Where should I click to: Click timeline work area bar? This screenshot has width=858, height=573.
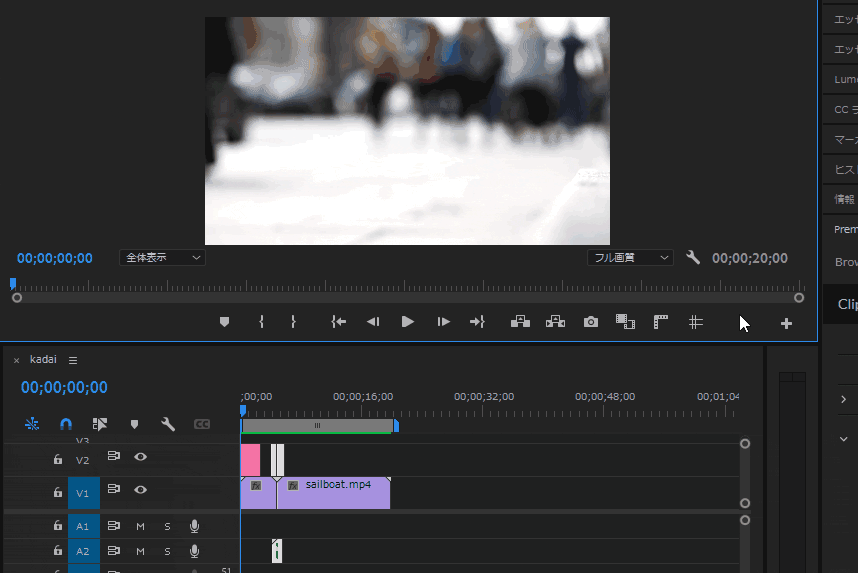(x=317, y=426)
